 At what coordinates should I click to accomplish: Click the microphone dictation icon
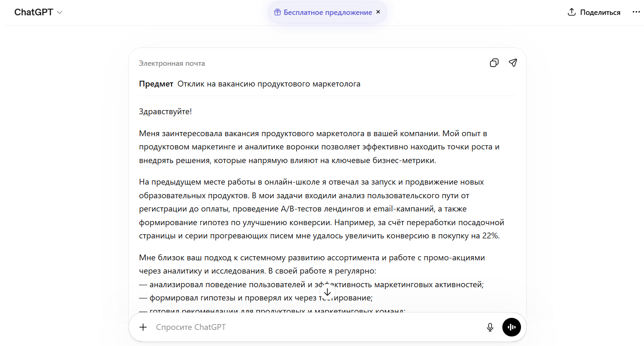[490, 327]
